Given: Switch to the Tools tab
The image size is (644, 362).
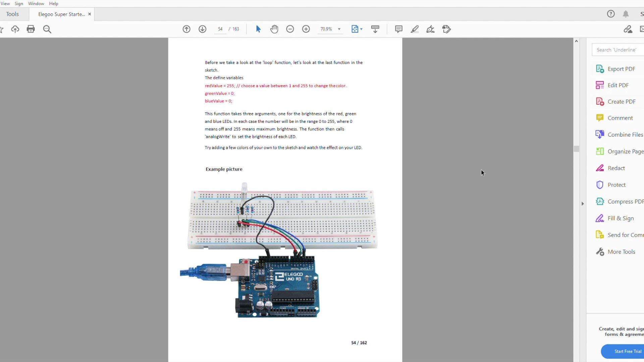Looking at the screenshot, I should coord(12,14).
